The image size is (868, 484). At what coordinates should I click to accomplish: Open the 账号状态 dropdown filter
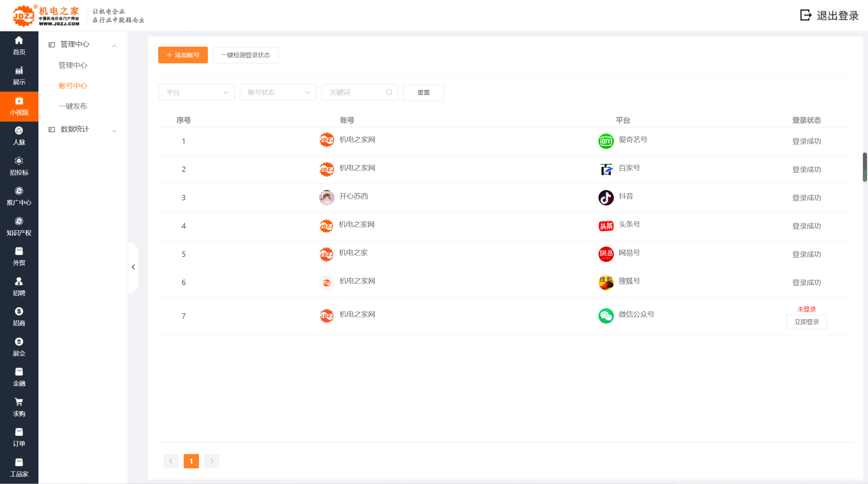tap(278, 92)
